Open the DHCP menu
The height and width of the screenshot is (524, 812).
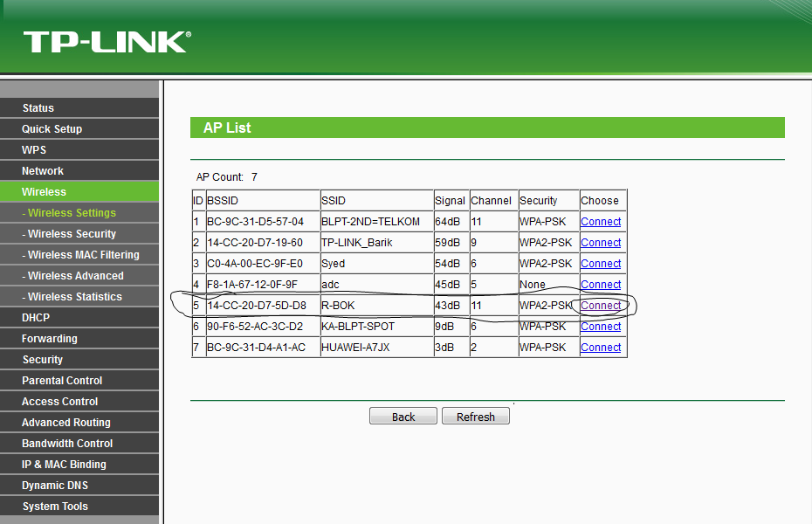pyautogui.click(x=79, y=317)
